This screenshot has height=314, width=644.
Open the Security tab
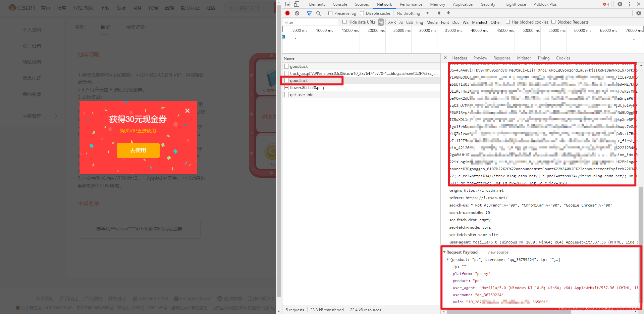click(488, 4)
